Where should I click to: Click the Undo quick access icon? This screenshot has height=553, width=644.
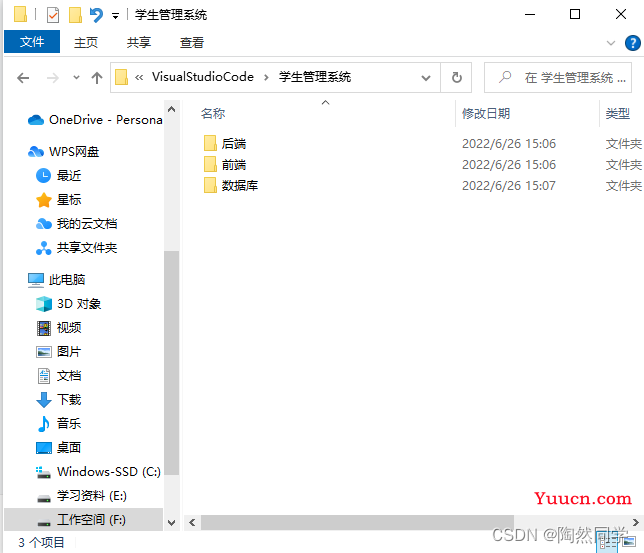pyautogui.click(x=96, y=15)
